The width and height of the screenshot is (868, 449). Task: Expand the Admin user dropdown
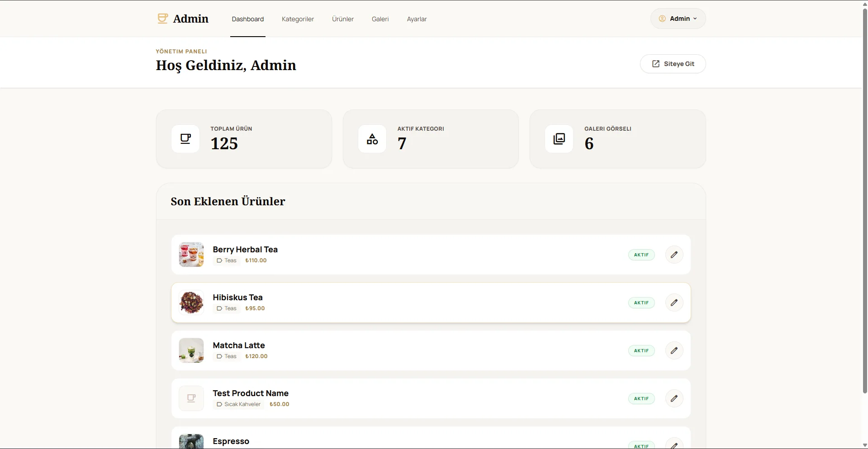678,19
